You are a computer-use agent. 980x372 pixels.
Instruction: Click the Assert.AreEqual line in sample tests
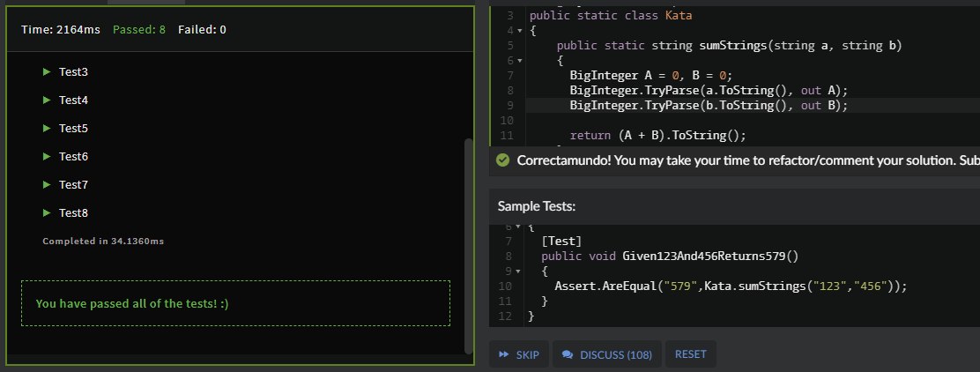[x=730, y=286]
